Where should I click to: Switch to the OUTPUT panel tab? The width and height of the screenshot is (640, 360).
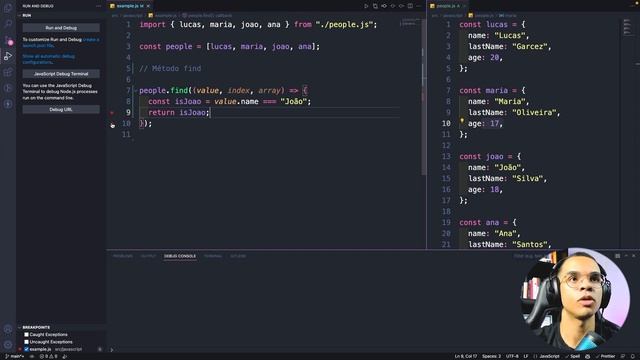pyautogui.click(x=148, y=256)
